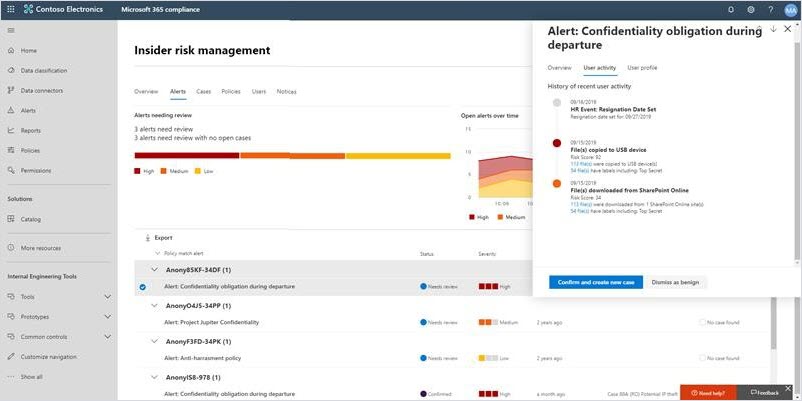Click Dismiss as benign button
Screen dimensions: 802x401
675,282
